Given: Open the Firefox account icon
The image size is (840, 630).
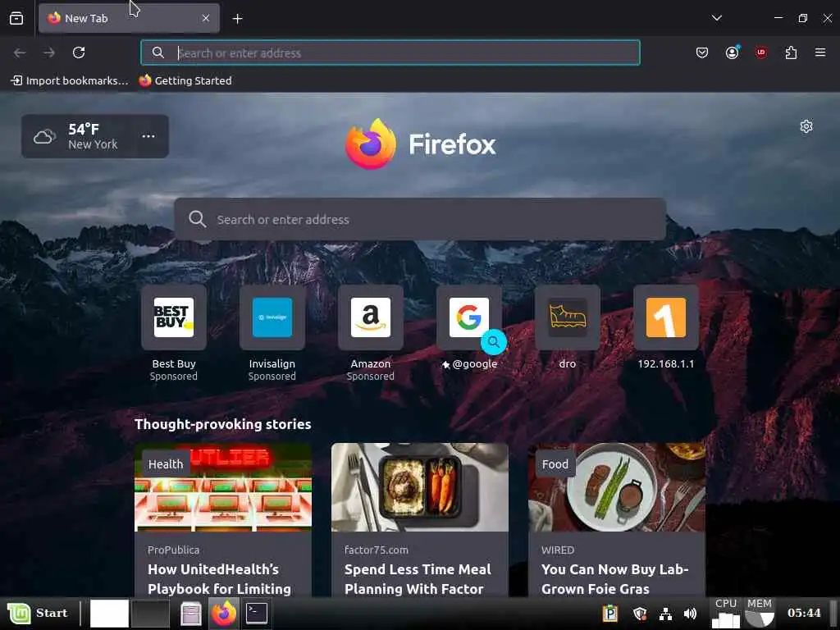Looking at the screenshot, I should pos(732,52).
